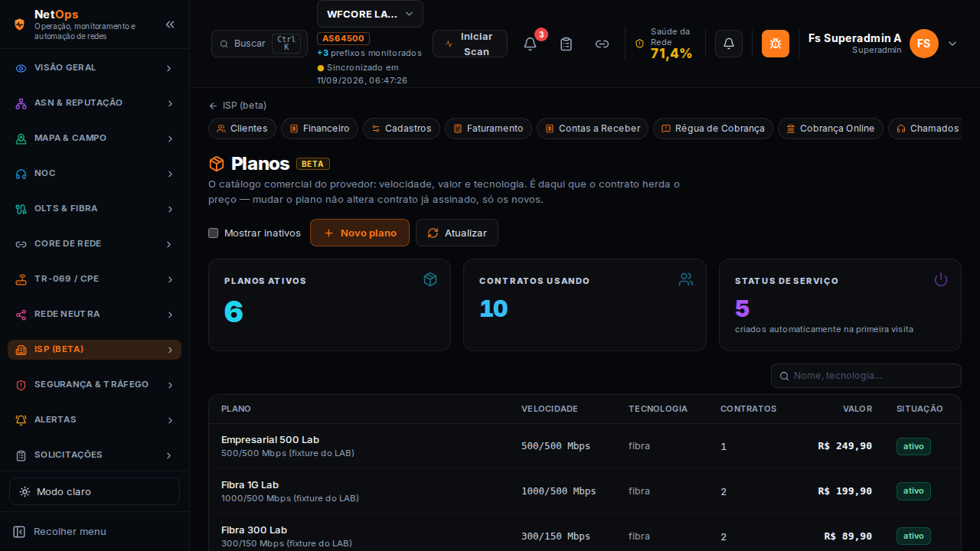Expand NOC section chevron
The image size is (980, 551).
click(x=169, y=174)
